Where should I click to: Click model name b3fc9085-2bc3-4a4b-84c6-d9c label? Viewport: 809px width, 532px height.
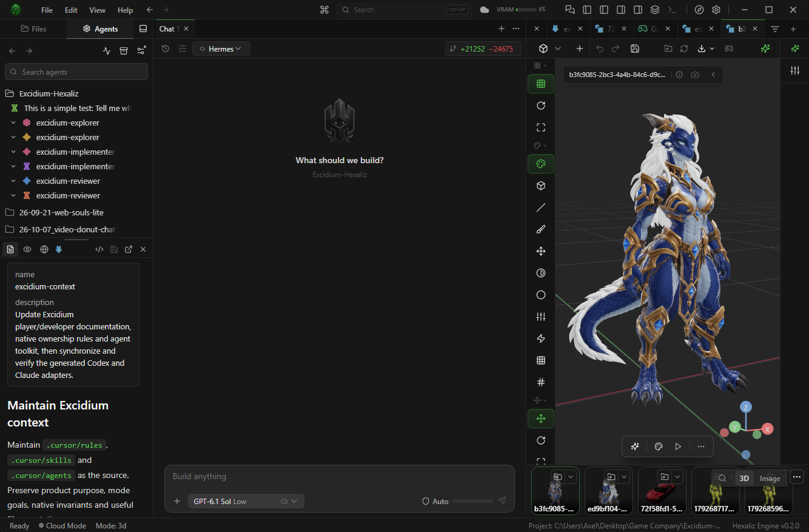coord(617,75)
